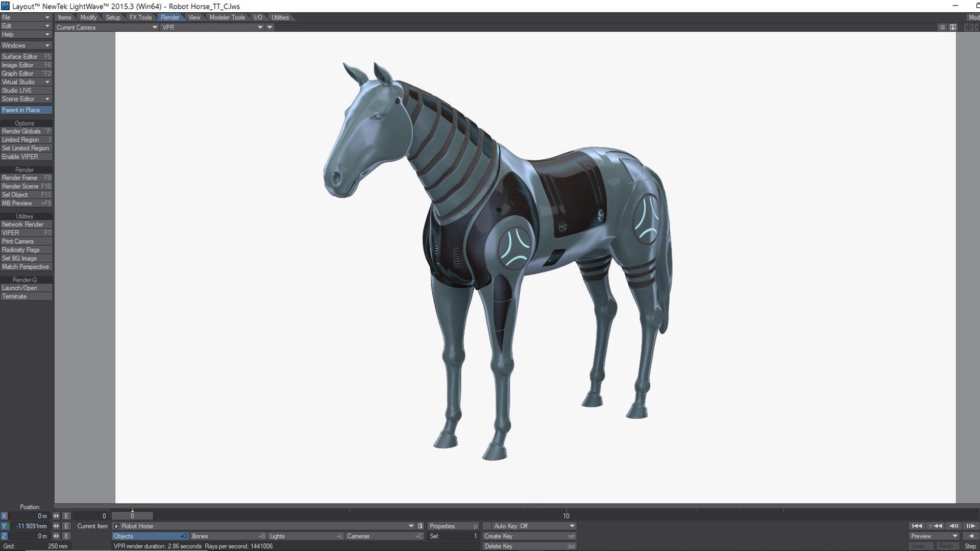Open the File menu
Viewport: 980px width, 551px height.
coord(26,17)
